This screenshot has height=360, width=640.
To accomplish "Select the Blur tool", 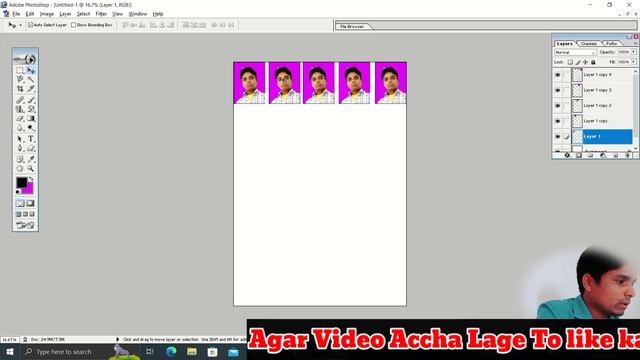I will 20,128.
